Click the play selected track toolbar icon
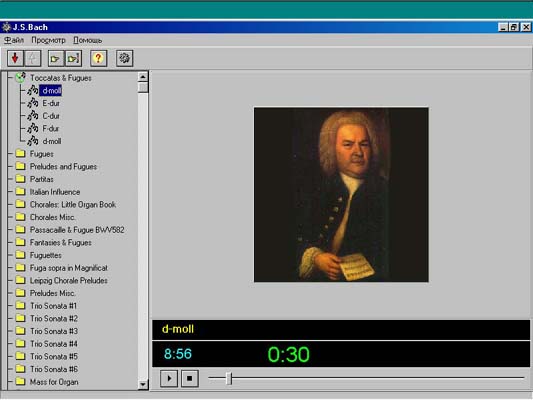This screenshot has width=533, height=400. coord(56,58)
